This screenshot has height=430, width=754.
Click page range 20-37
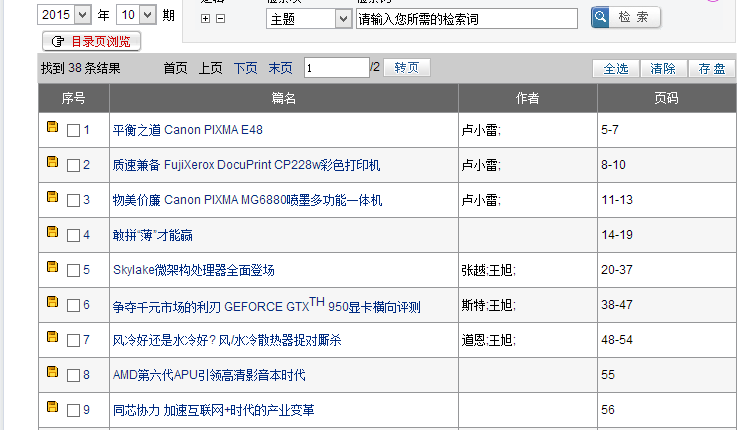(x=617, y=270)
